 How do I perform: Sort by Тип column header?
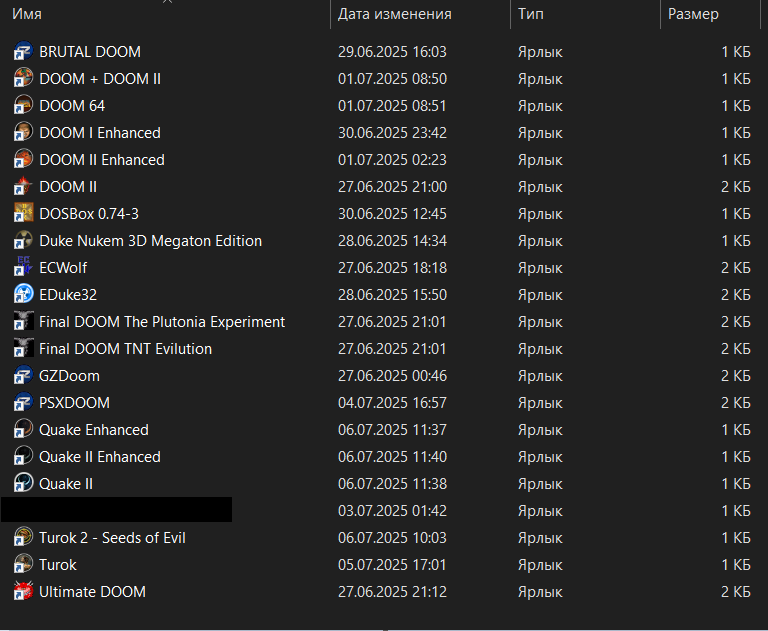tap(586, 14)
